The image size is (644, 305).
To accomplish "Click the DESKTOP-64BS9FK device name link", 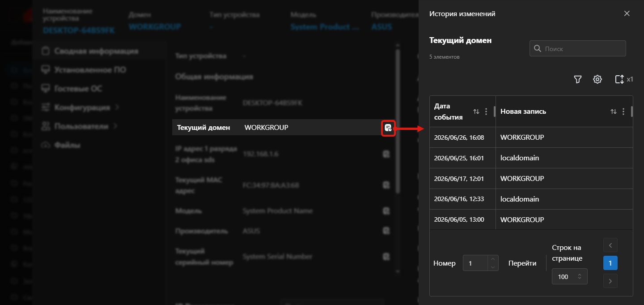I will click(x=79, y=30).
